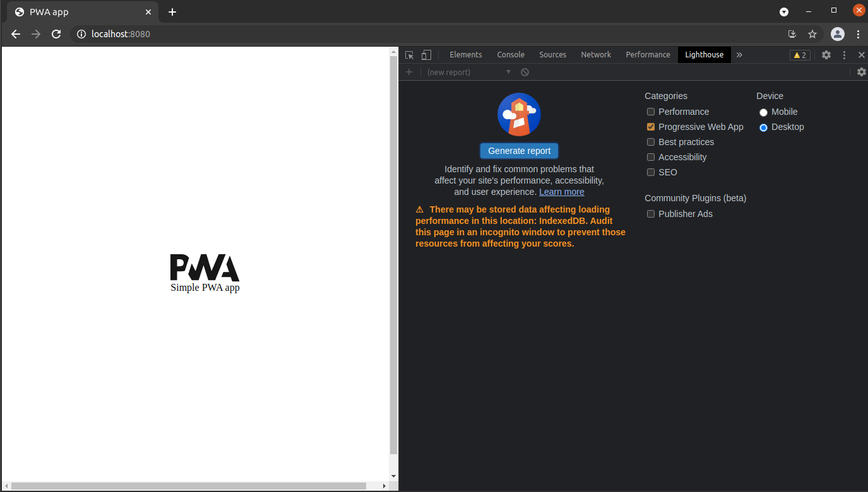The height and width of the screenshot is (492, 868).
Task: Open the DevTools three-dot customize menu
Action: 844,55
